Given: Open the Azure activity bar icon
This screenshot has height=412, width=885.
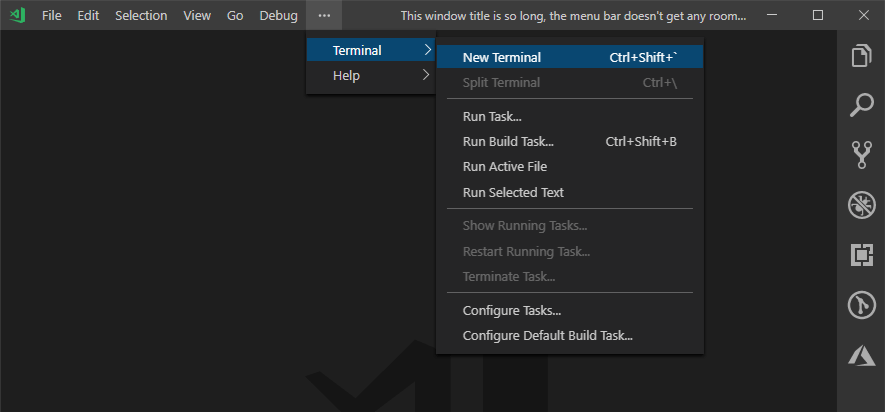Looking at the screenshot, I should point(861,355).
